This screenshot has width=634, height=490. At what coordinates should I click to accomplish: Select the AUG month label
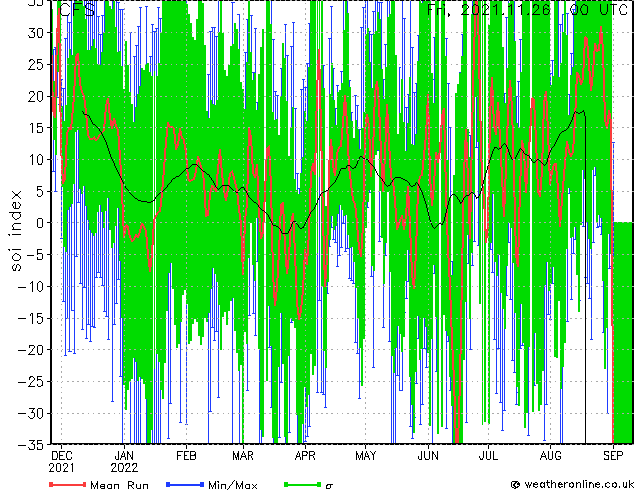point(551,456)
